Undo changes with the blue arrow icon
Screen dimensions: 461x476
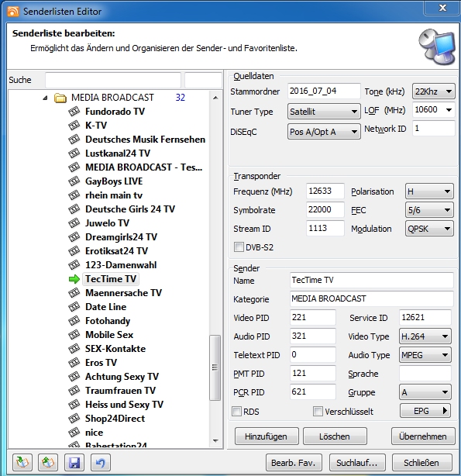click(101, 462)
